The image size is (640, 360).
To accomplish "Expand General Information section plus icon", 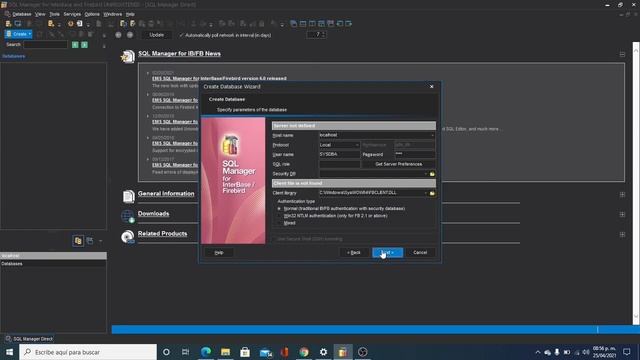I will pos(622,195).
